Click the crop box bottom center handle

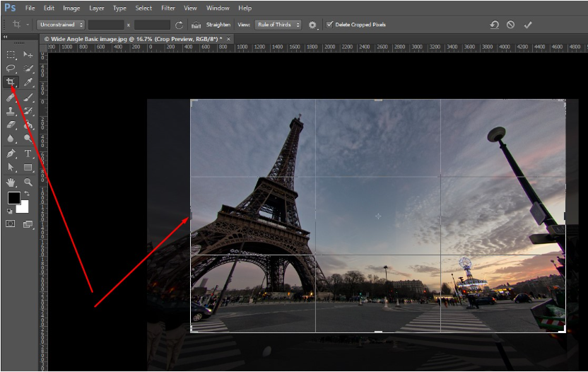378,332
